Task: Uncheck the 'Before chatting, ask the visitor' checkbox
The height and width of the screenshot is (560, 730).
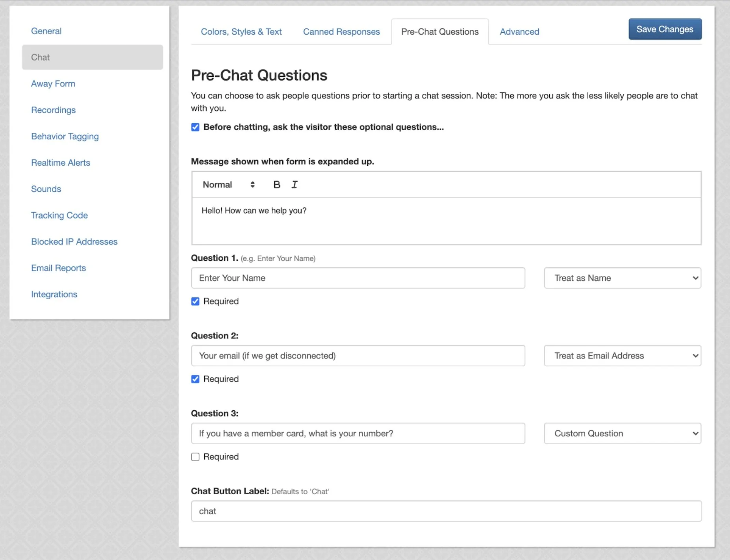Action: 195,127
